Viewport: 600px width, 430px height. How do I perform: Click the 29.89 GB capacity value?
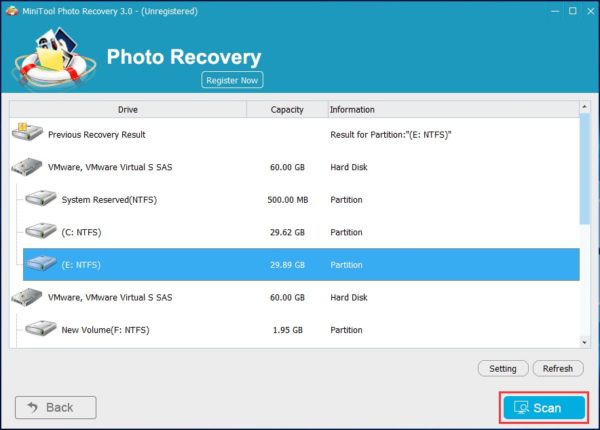click(287, 265)
